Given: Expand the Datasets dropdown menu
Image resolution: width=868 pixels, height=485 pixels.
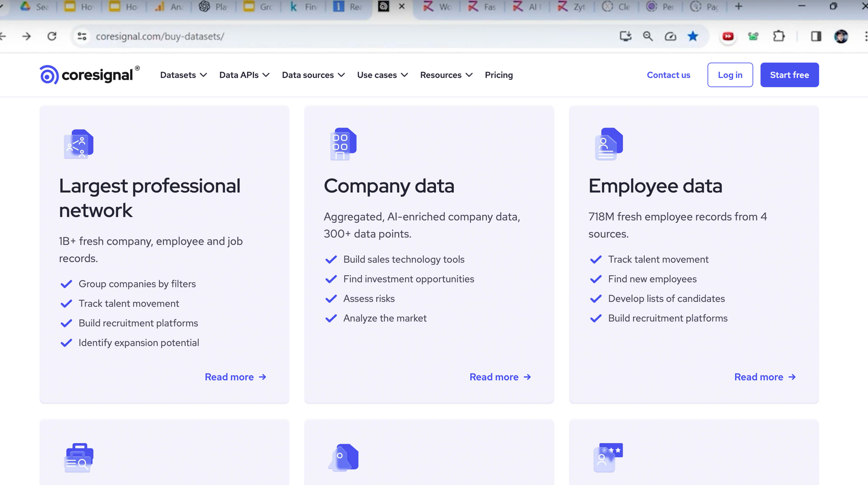Looking at the screenshot, I should [x=183, y=75].
